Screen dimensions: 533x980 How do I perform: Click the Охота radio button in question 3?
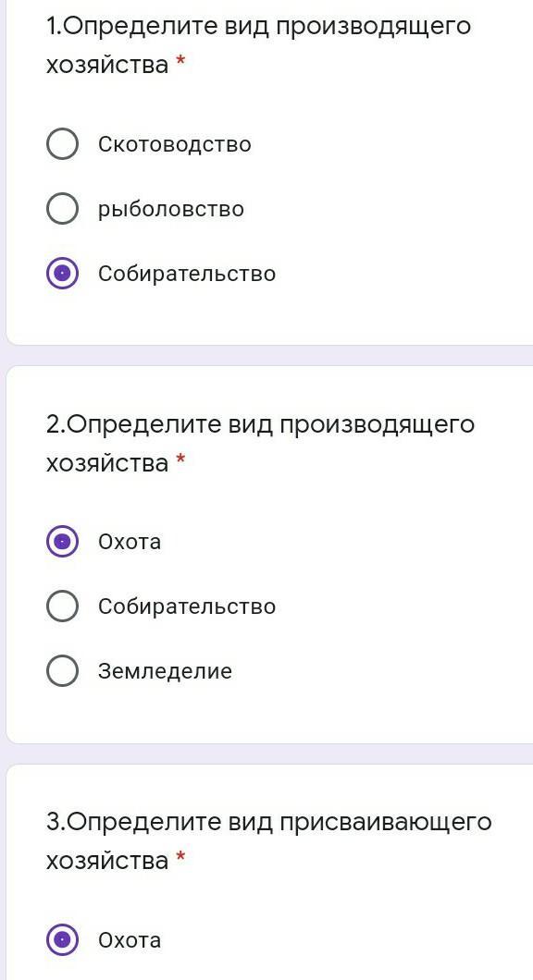[x=63, y=940]
